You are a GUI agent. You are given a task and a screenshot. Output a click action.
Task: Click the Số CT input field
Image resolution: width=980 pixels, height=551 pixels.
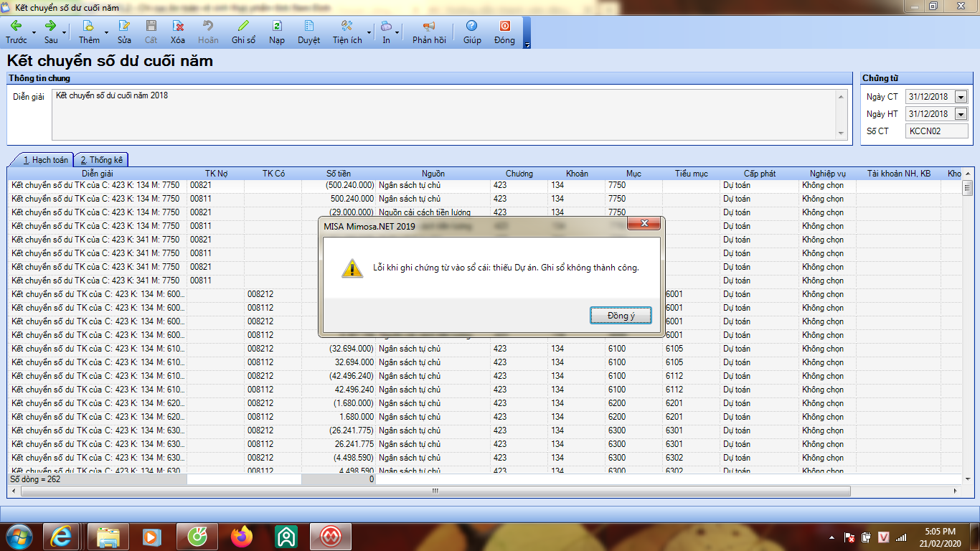[x=936, y=131]
